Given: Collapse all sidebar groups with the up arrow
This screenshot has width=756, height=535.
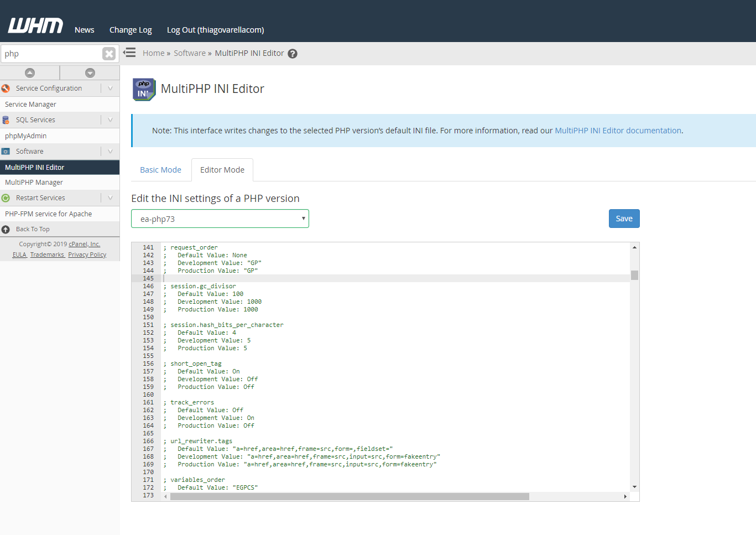Looking at the screenshot, I should pyautogui.click(x=30, y=73).
